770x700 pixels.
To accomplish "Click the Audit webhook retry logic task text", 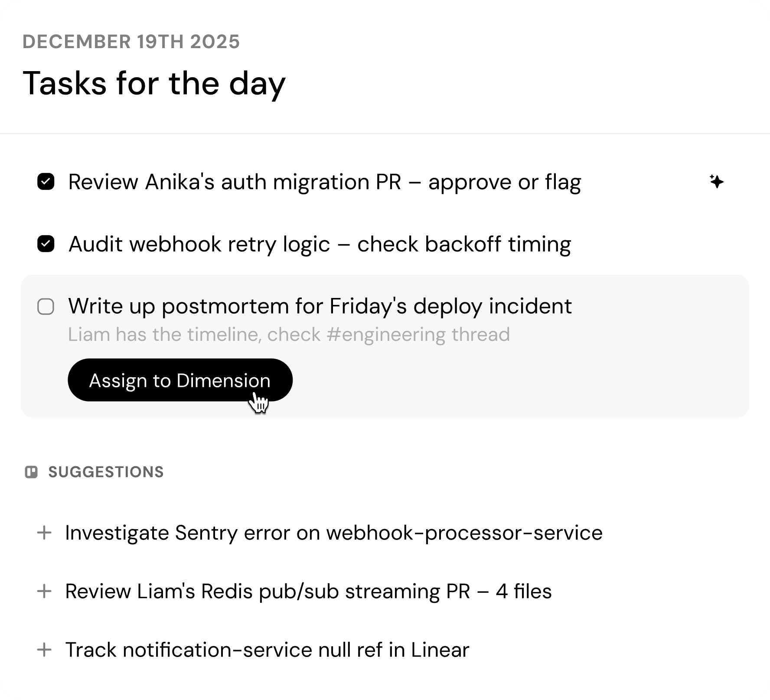I will coord(320,244).
